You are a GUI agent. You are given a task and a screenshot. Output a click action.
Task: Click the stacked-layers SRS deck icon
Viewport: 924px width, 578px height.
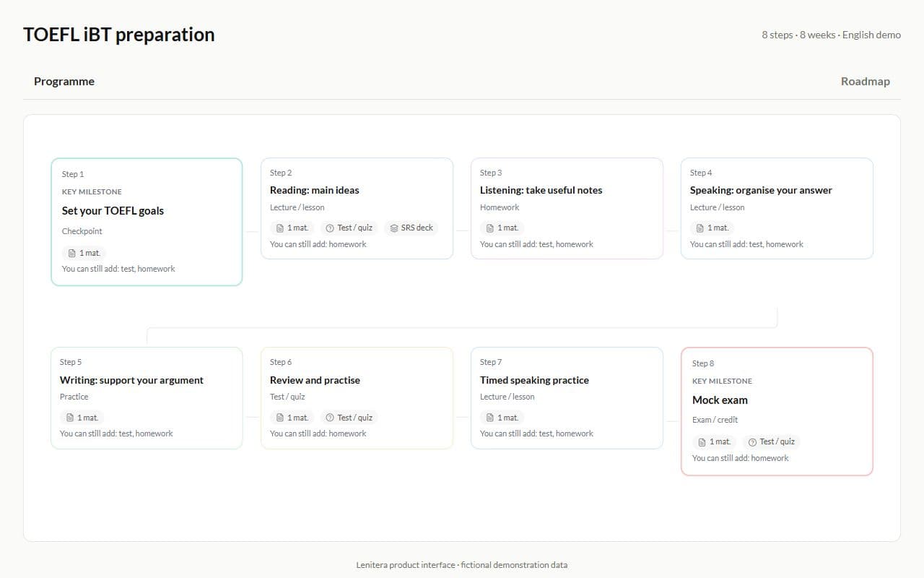(x=394, y=228)
